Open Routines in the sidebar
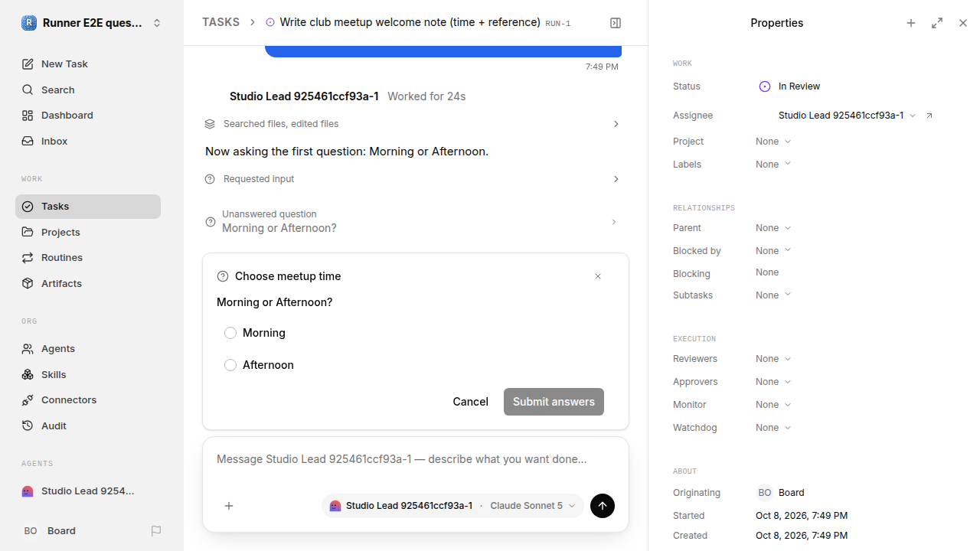 pos(88,258)
